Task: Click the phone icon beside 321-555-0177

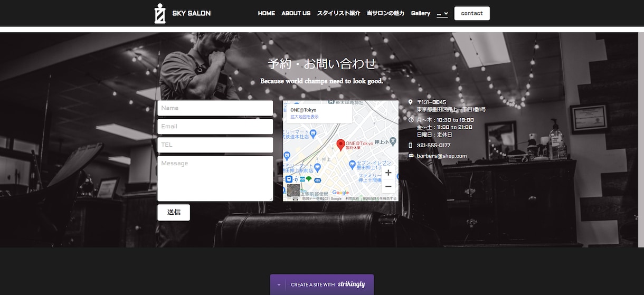Action: point(411,145)
